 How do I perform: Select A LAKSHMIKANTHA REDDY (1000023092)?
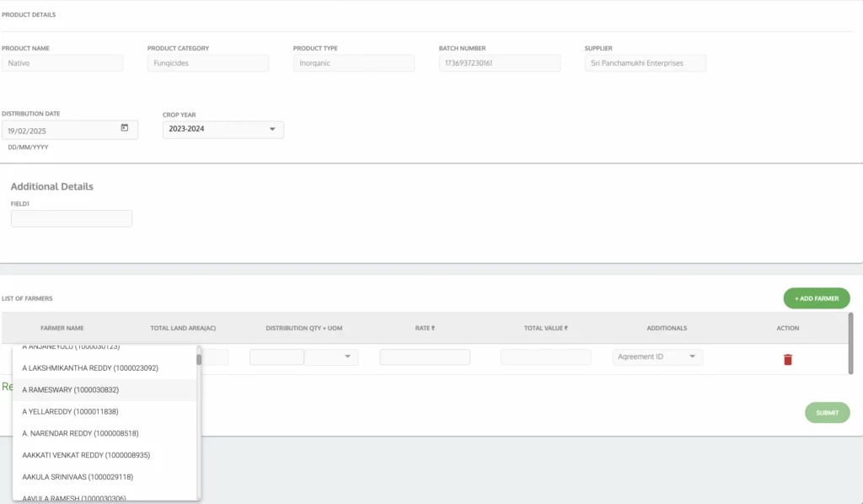(105, 368)
